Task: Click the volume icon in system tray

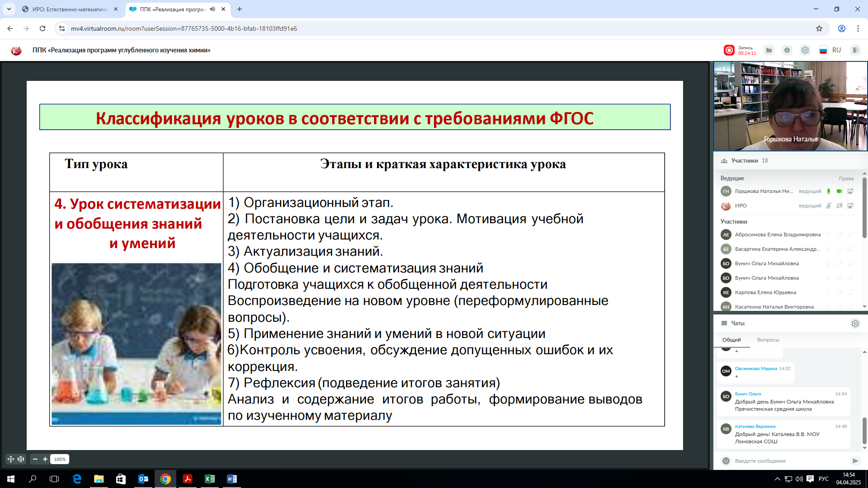Action: pyautogui.click(x=799, y=479)
